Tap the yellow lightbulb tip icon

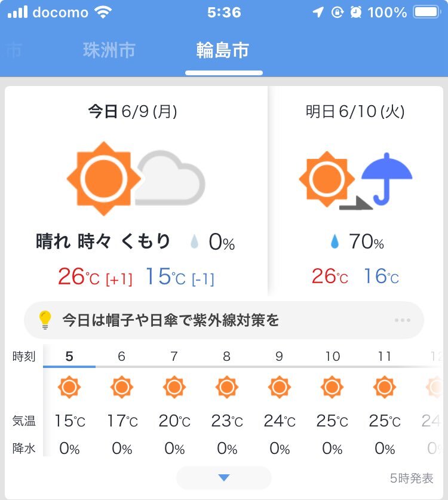[45, 320]
